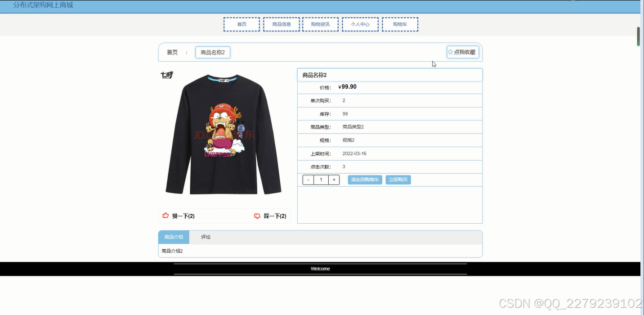Click 赞一下(2) like text
Image resolution: width=644 pixels, height=315 pixels.
pos(183,216)
